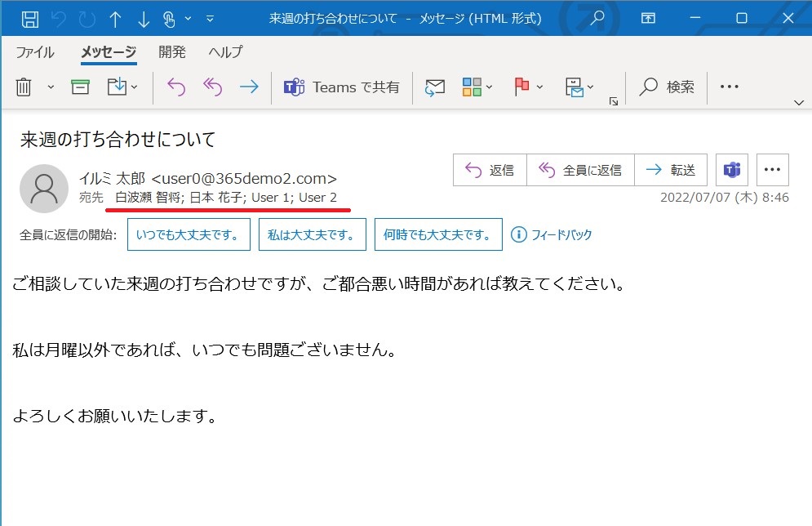Click the title bar search magnifier
The width and height of the screenshot is (812, 526).
click(x=597, y=18)
